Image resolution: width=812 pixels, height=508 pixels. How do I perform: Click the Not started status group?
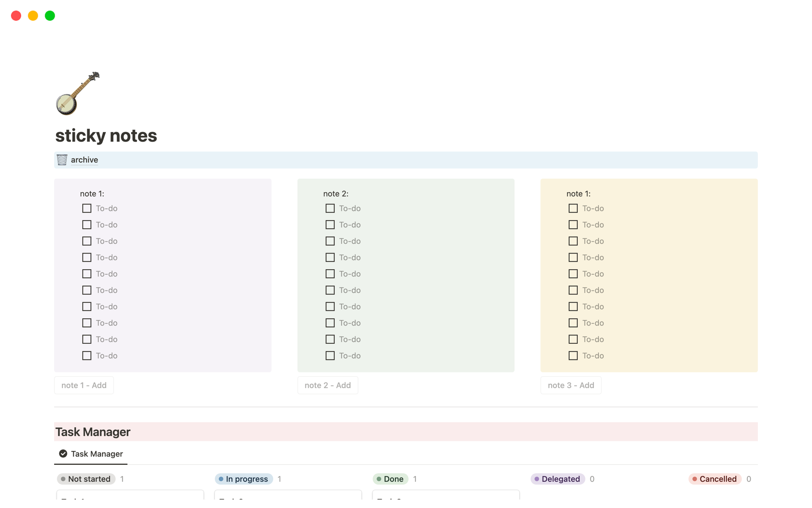[86, 479]
